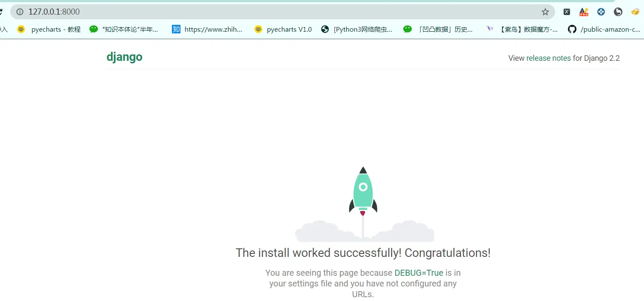
Task: Open the https://www.zhih... Zhihu bookmark
Action: pos(207,29)
